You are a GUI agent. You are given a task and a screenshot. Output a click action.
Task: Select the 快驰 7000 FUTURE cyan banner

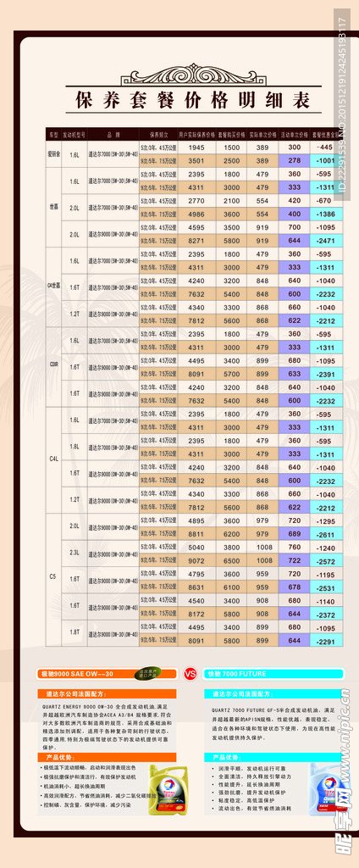point(273,674)
